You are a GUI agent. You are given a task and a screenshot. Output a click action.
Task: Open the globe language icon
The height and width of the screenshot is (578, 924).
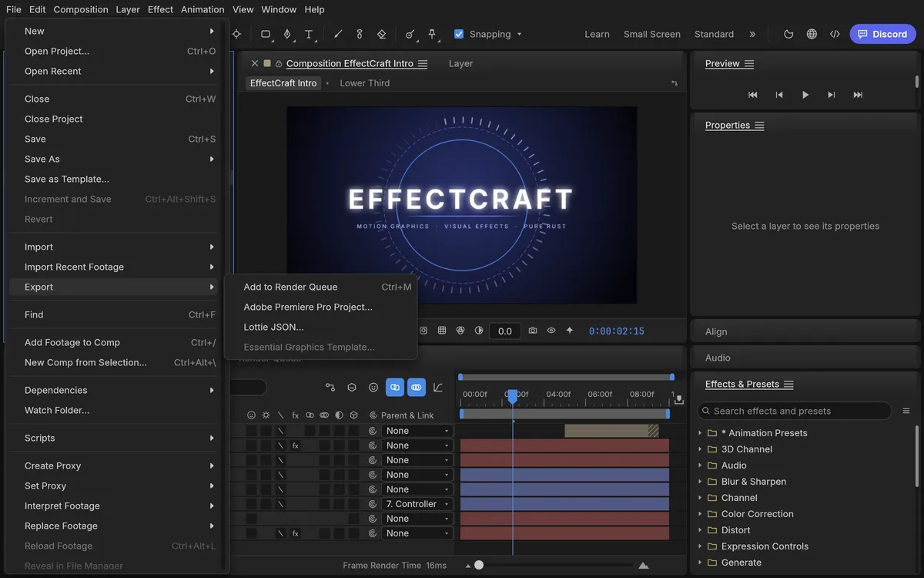(812, 34)
